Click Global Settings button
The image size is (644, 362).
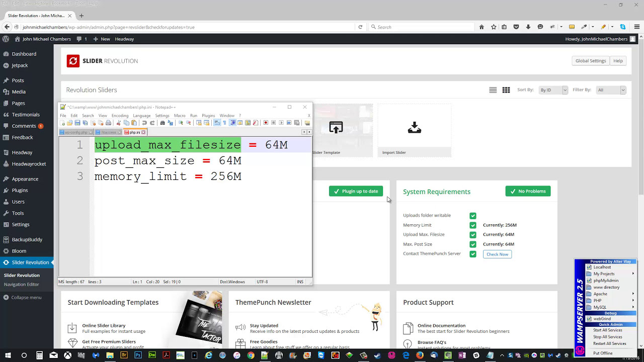tap(591, 61)
